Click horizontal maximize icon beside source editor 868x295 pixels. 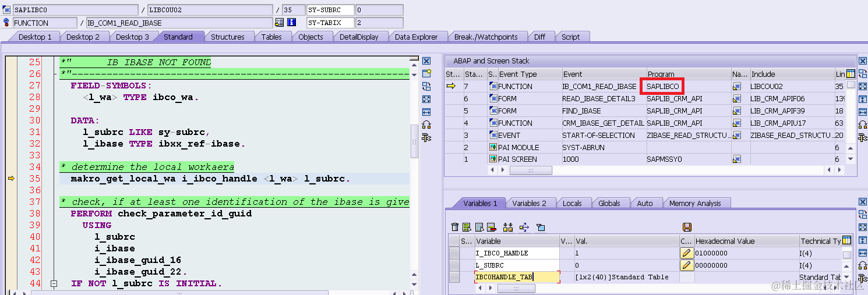point(426,112)
